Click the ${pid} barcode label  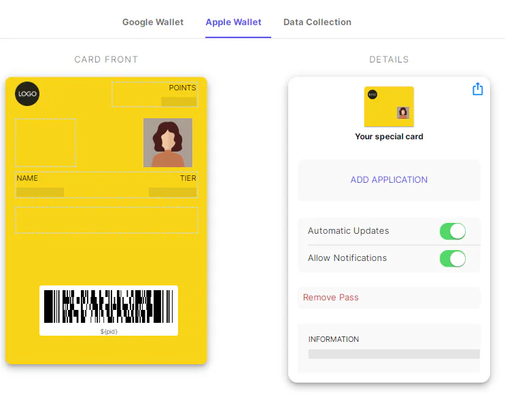(109, 331)
